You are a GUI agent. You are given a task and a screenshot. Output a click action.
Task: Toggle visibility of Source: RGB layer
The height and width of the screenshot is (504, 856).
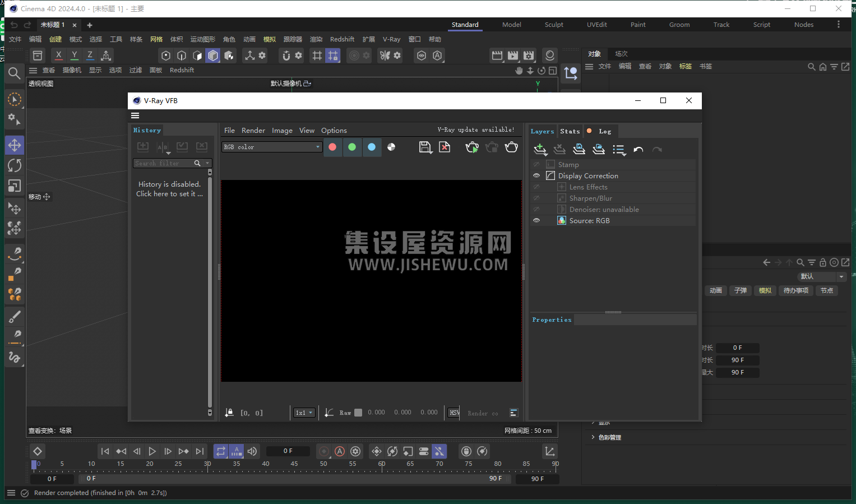click(x=536, y=220)
